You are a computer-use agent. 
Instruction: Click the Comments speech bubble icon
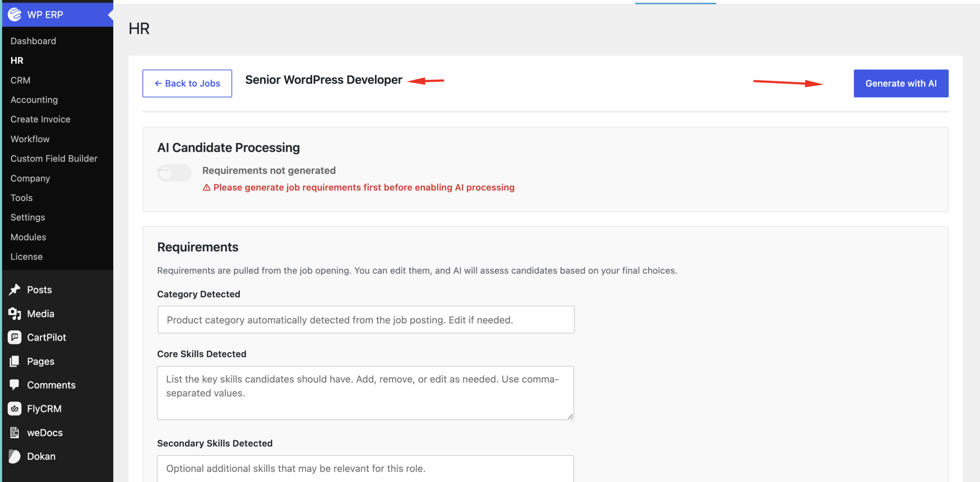click(15, 385)
